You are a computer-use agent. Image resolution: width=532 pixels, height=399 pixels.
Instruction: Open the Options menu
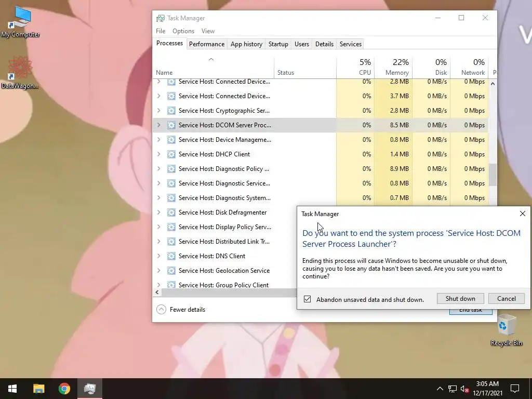click(183, 31)
